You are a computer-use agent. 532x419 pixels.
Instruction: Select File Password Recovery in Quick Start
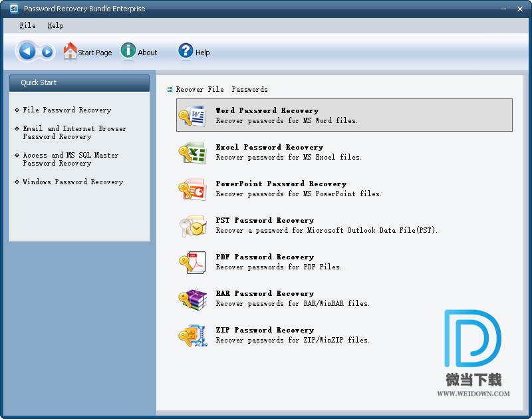click(x=67, y=110)
